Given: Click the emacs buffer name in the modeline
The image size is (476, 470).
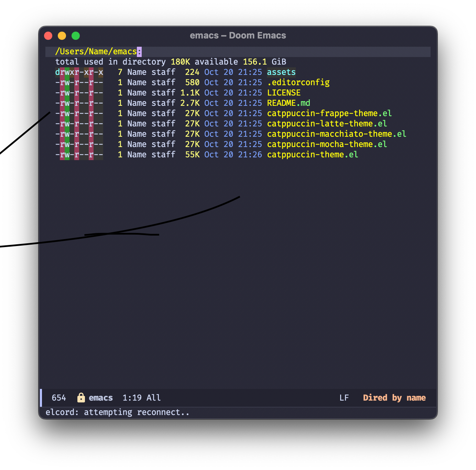Looking at the screenshot, I should (x=100, y=398).
